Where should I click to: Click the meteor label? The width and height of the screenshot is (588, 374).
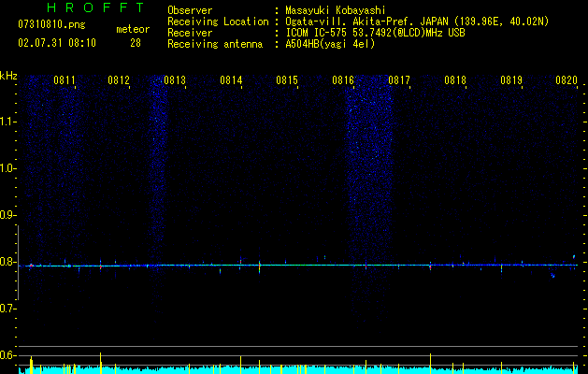(133, 29)
